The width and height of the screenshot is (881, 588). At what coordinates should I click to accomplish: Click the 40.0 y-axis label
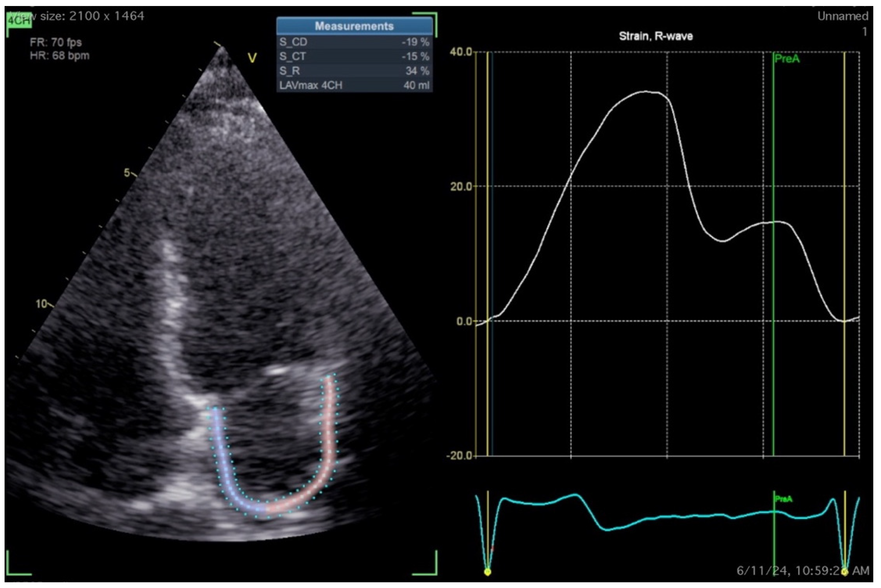coord(461,52)
